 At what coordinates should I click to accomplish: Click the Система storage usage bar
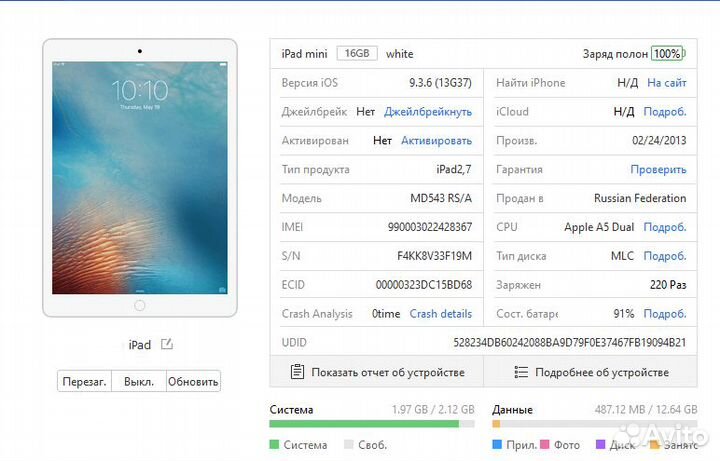(x=372, y=423)
